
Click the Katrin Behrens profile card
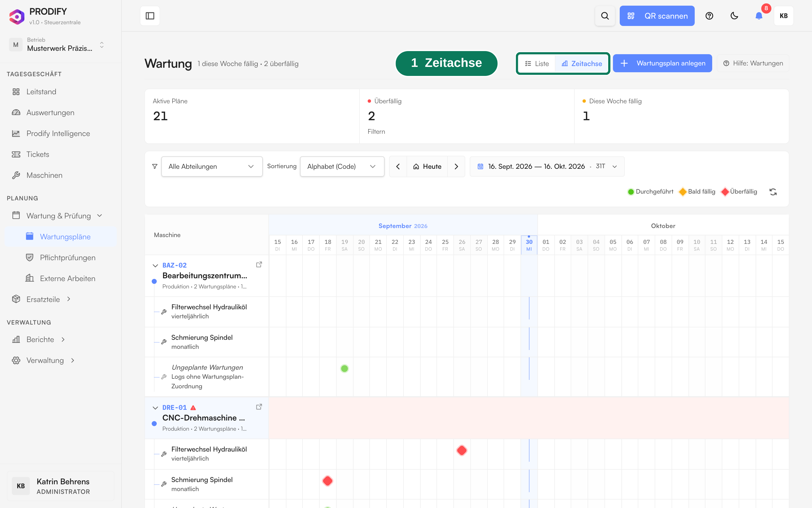coord(60,486)
